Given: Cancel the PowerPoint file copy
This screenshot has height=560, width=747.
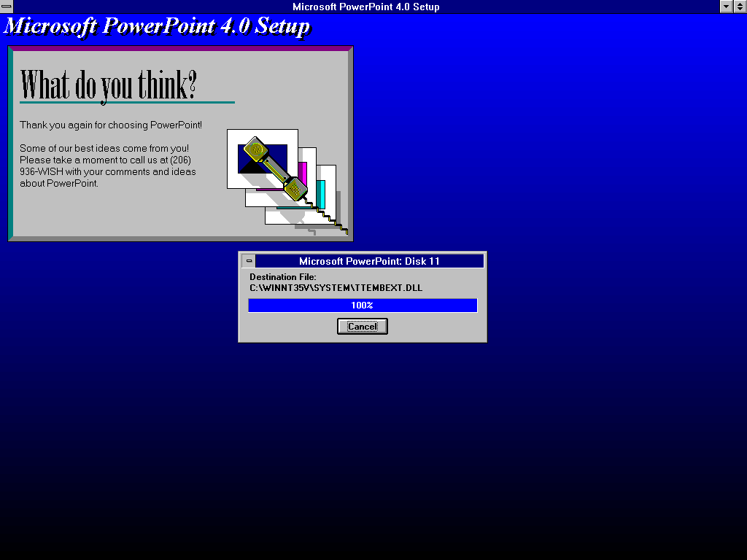Looking at the screenshot, I should (x=362, y=326).
